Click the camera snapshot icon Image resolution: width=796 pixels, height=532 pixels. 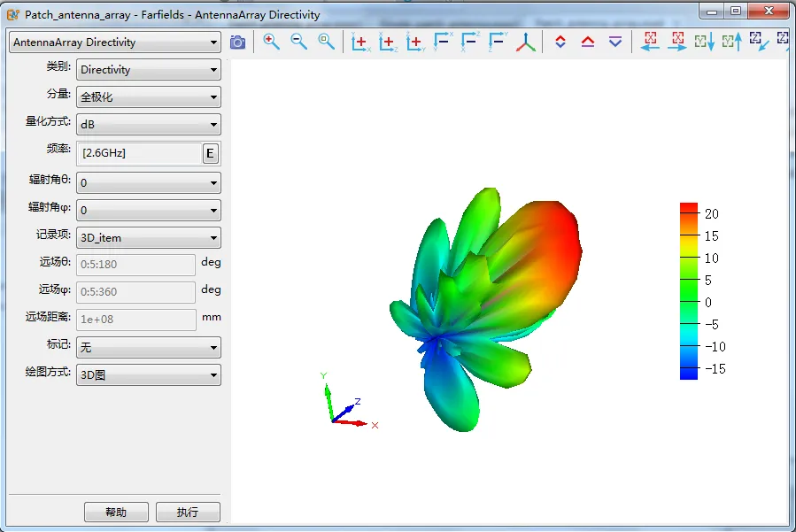pyautogui.click(x=237, y=42)
